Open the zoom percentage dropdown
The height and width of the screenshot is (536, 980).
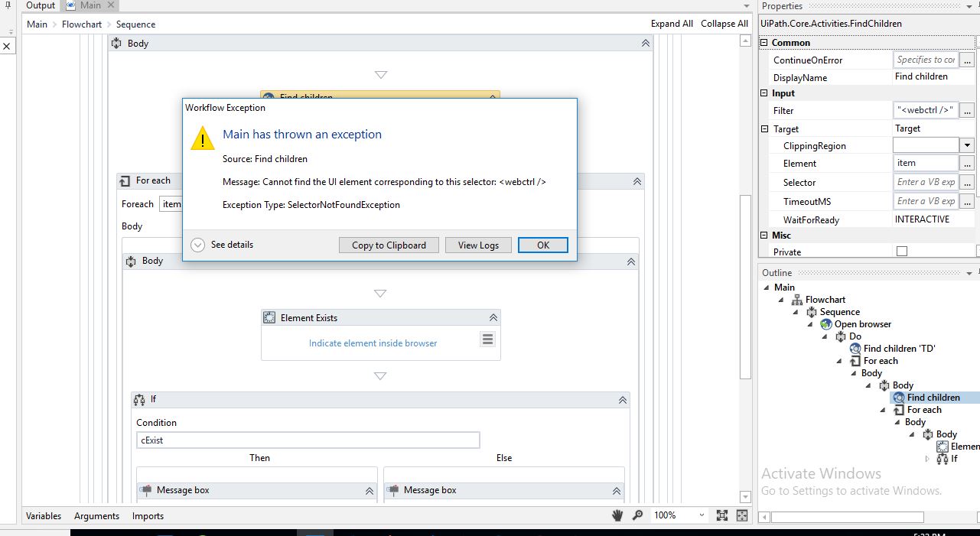(703, 515)
